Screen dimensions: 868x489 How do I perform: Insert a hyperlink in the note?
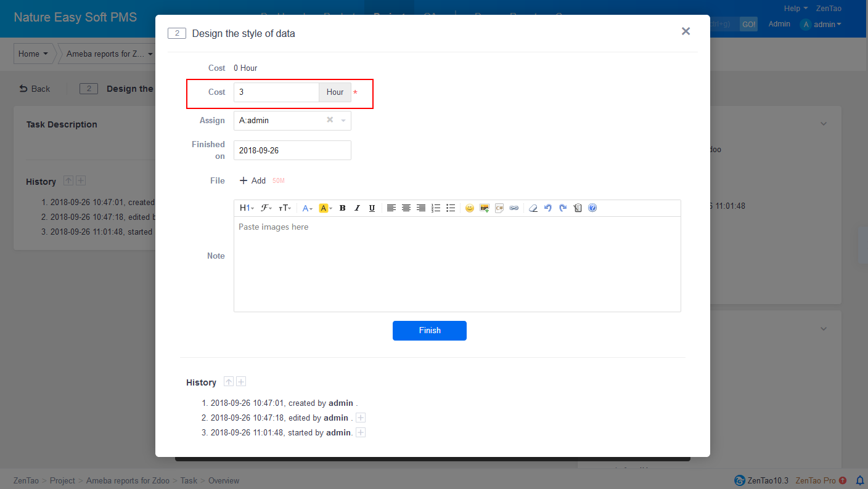pyautogui.click(x=514, y=208)
